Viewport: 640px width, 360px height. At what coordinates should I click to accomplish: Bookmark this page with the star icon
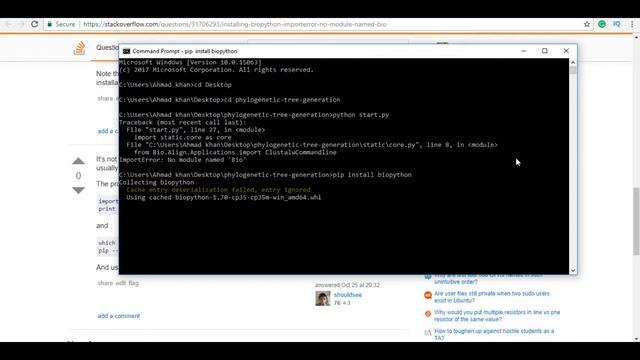587,24
